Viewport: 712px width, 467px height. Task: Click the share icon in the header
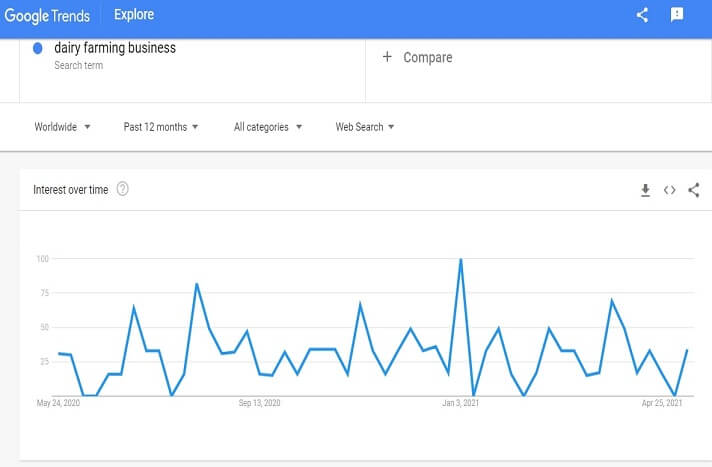(x=643, y=15)
